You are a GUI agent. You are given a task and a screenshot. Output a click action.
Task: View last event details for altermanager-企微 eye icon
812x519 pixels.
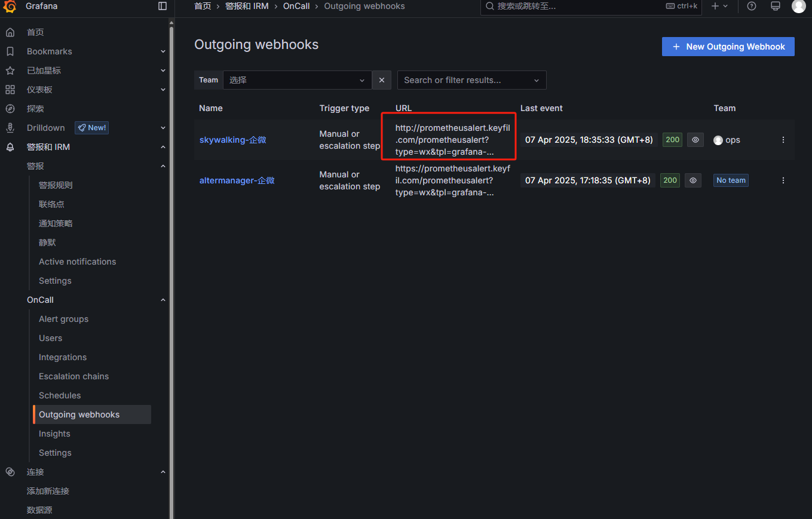click(x=693, y=180)
